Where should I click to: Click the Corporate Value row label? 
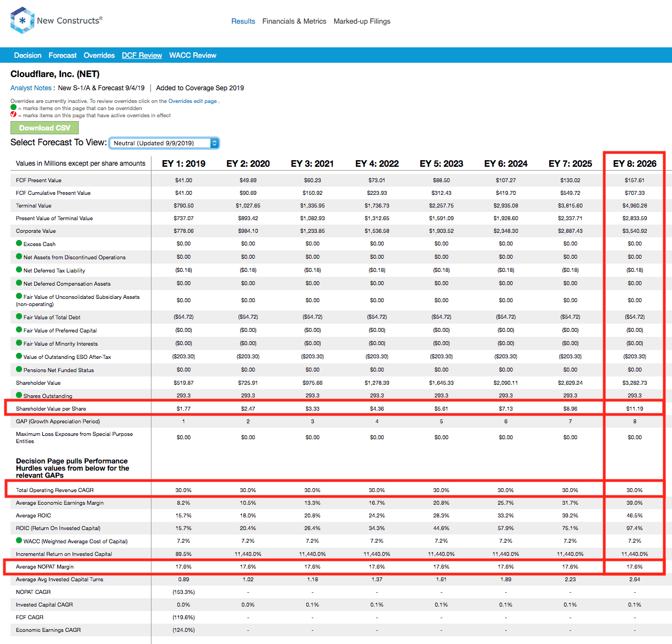click(36, 231)
